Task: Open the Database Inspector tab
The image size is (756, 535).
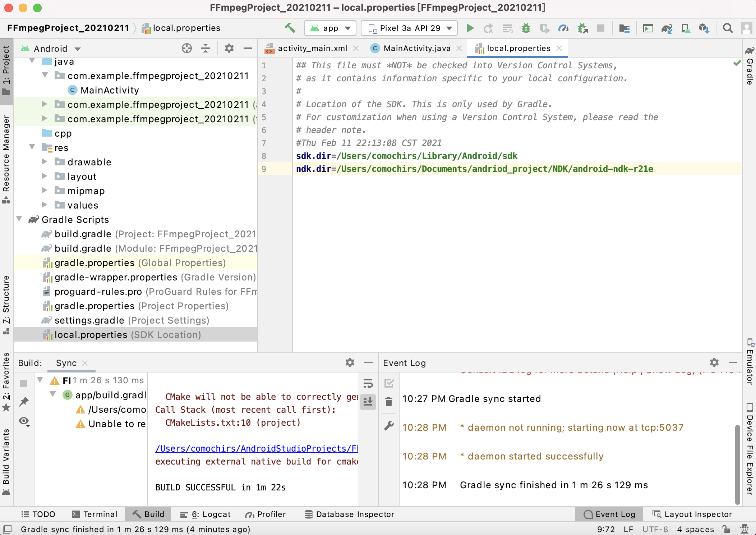Action: (x=349, y=514)
